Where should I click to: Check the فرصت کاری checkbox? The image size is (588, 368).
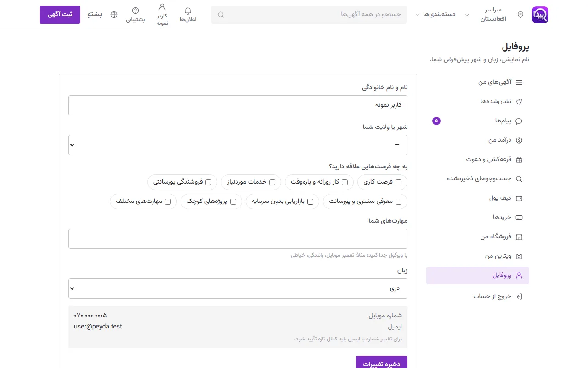398,182
